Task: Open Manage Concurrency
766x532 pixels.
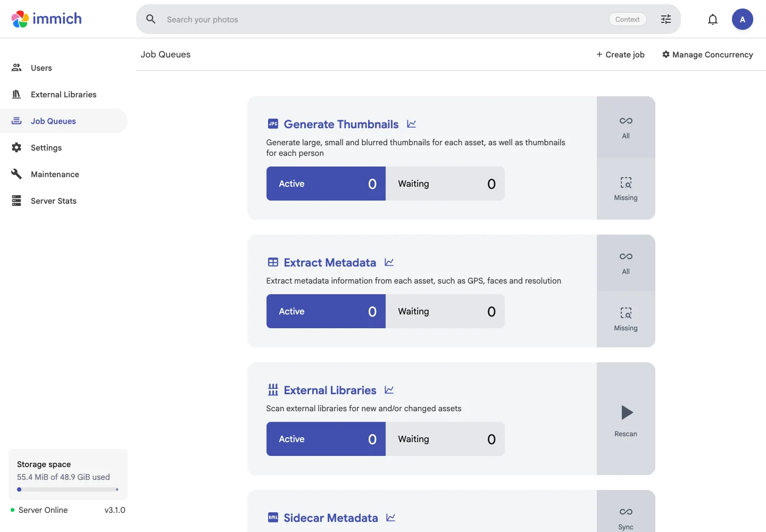Action: coord(707,54)
